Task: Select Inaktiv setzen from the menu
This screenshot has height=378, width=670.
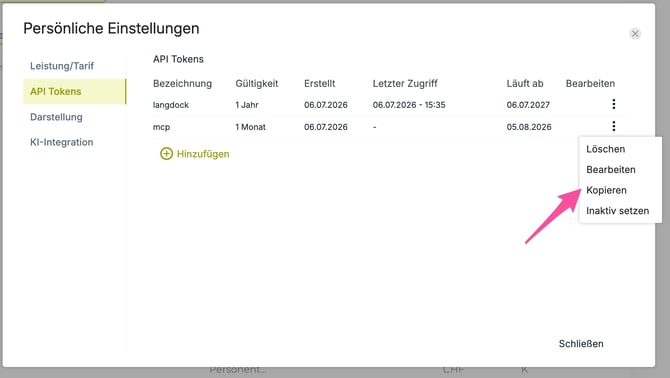Action: point(617,211)
